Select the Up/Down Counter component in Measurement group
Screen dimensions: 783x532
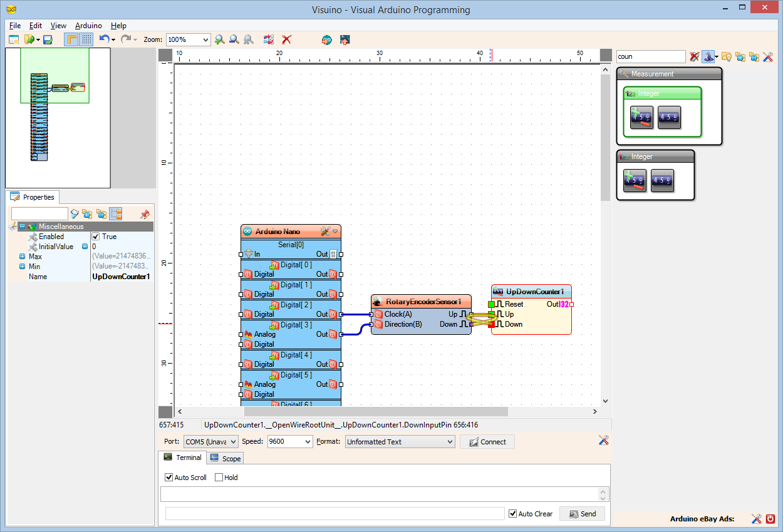point(641,117)
